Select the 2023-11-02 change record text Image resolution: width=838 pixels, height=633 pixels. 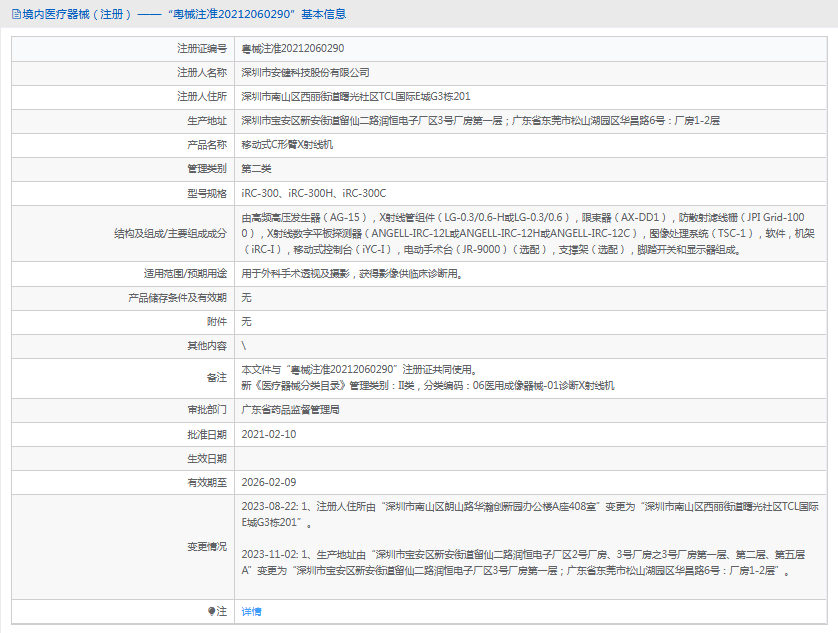coord(523,562)
